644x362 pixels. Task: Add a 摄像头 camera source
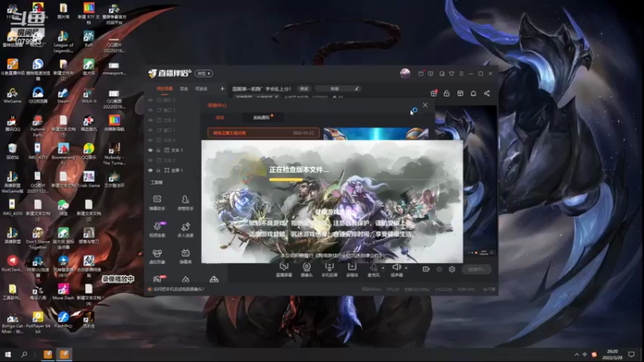[x=307, y=269]
